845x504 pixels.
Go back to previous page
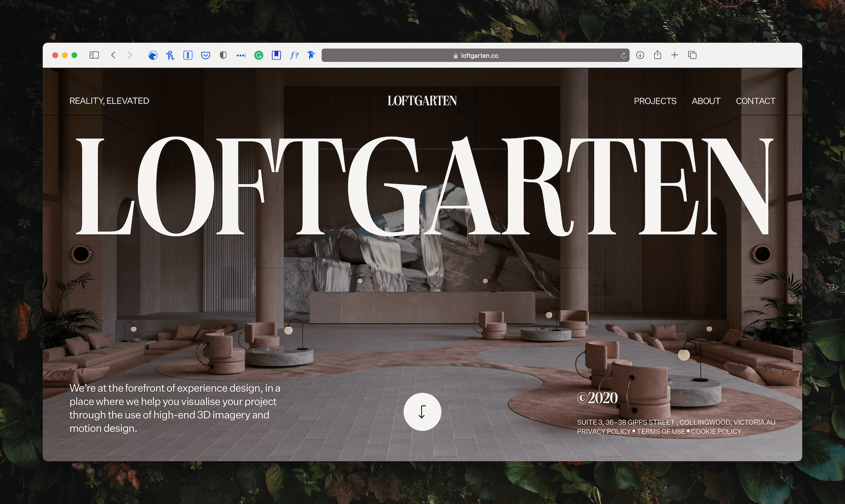pos(114,55)
